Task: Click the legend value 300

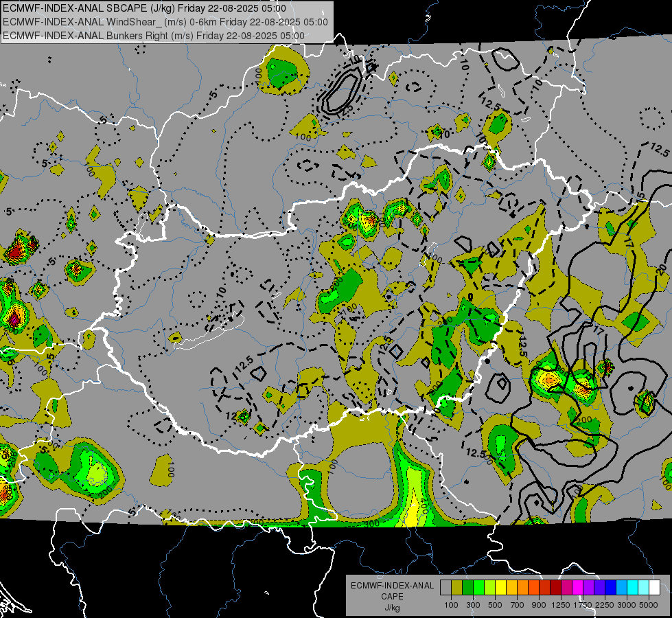Action: point(473,605)
